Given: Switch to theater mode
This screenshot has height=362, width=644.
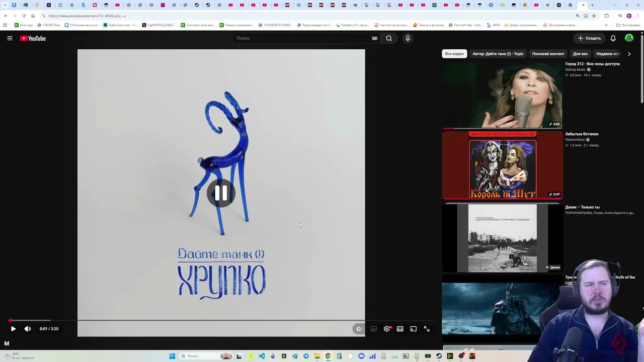Looking at the screenshot, I should click(x=400, y=329).
